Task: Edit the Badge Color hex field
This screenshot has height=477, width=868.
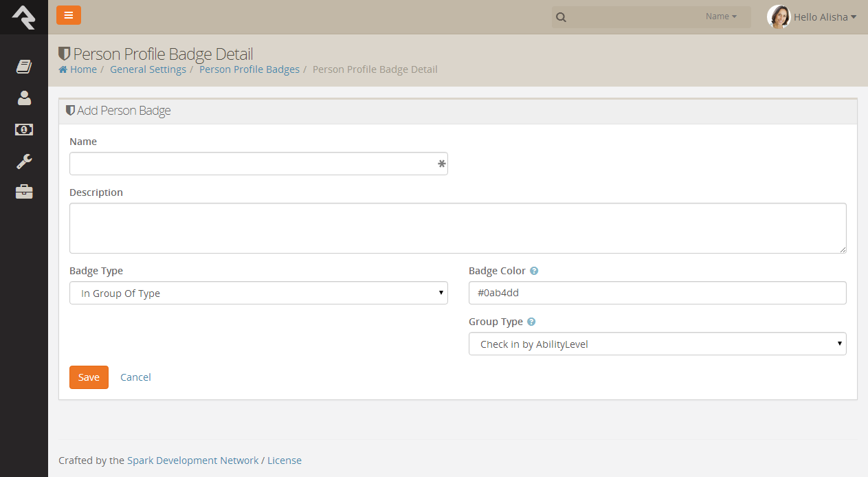Action: (x=658, y=293)
